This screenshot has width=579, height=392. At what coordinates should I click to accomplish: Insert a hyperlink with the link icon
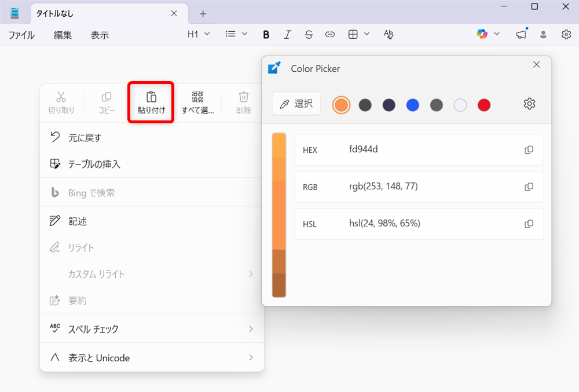click(x=329, y=34)
